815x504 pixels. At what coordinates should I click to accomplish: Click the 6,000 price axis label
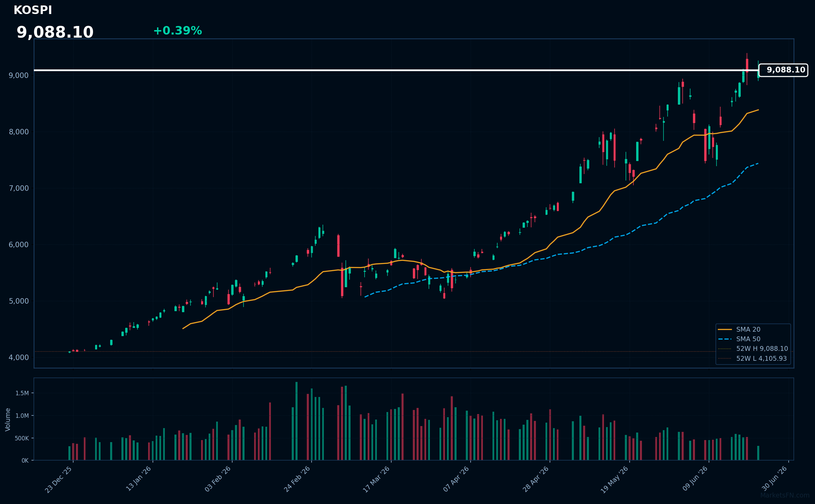19,245
